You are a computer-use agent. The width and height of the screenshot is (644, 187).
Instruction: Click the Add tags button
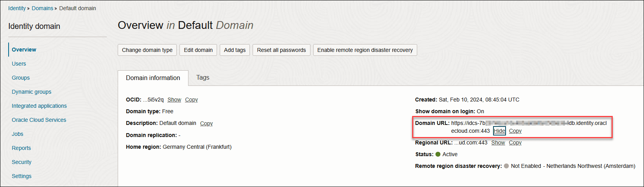[235, 50]
